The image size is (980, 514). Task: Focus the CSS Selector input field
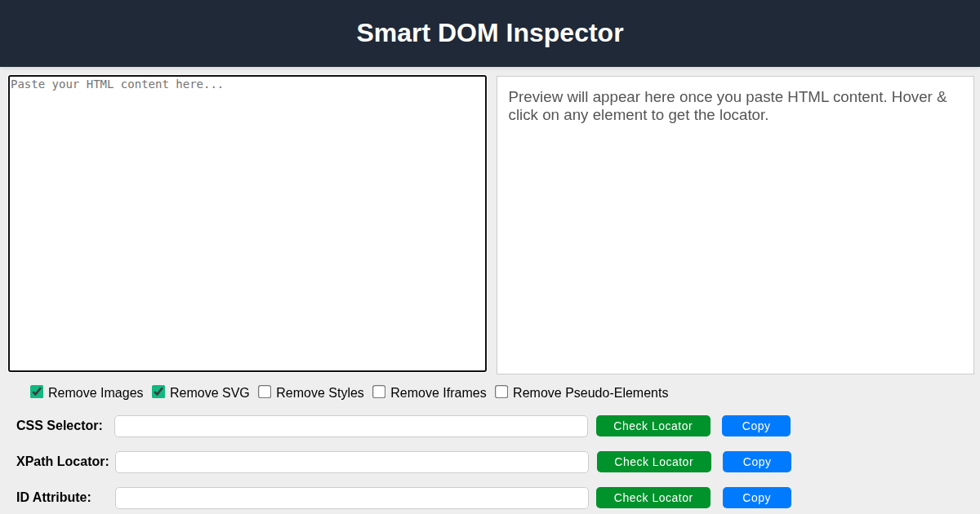coord(351,426)
